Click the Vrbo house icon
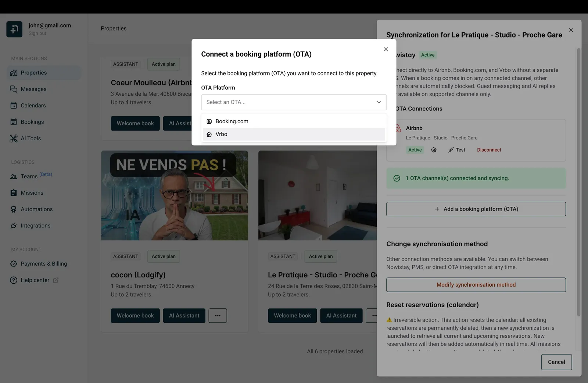Image resolution: width=588 pixels, height=383 pixels. (209, 134)
